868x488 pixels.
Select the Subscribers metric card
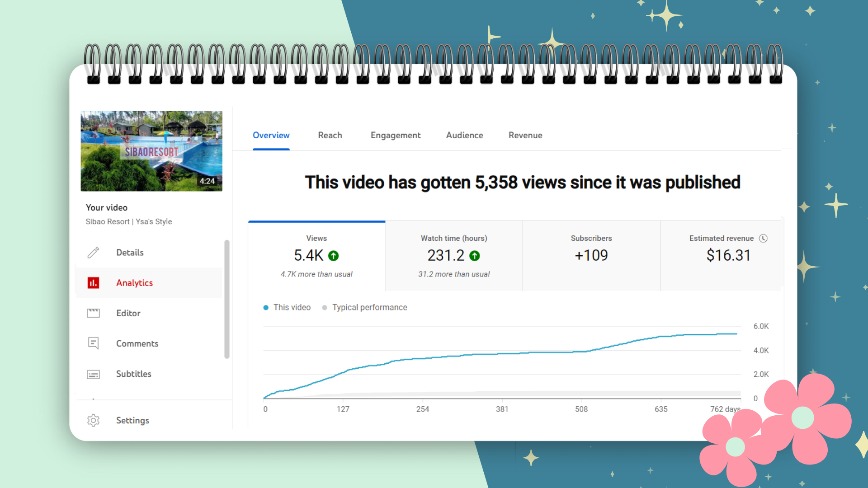[x=591, y=256]
